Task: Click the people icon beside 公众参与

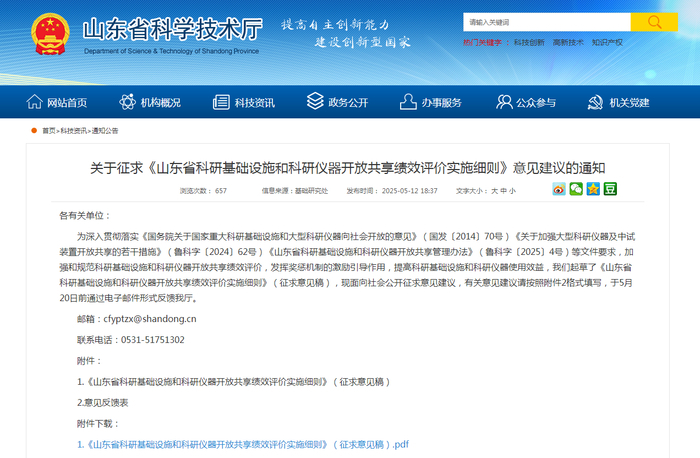Action: [504, 102]
